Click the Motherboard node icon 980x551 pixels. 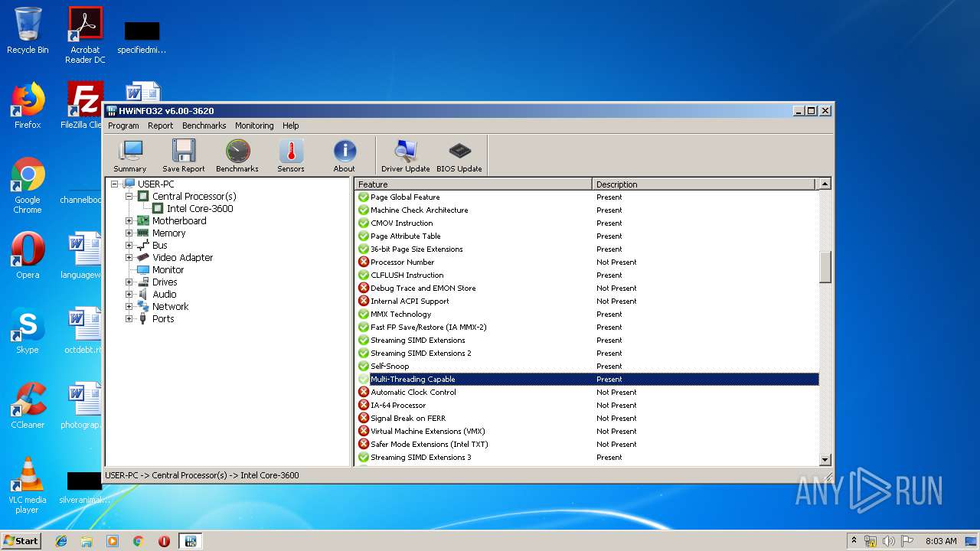tap(142, 220)
